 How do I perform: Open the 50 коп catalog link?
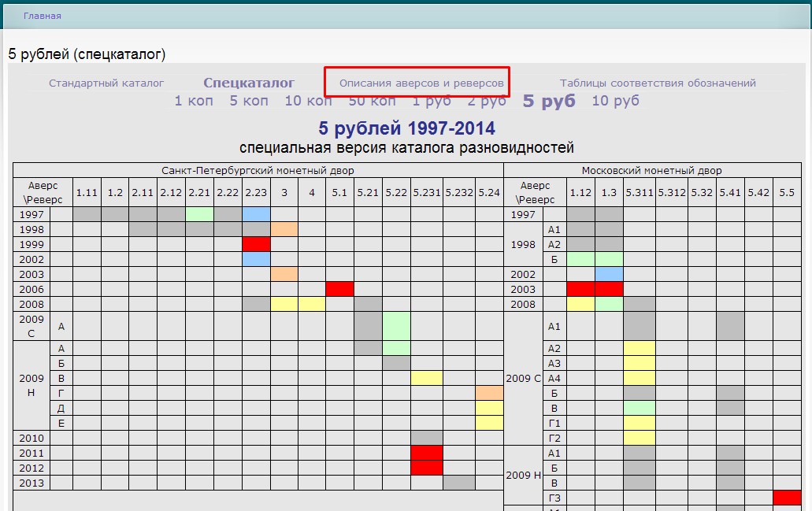(x=372, y=101)
